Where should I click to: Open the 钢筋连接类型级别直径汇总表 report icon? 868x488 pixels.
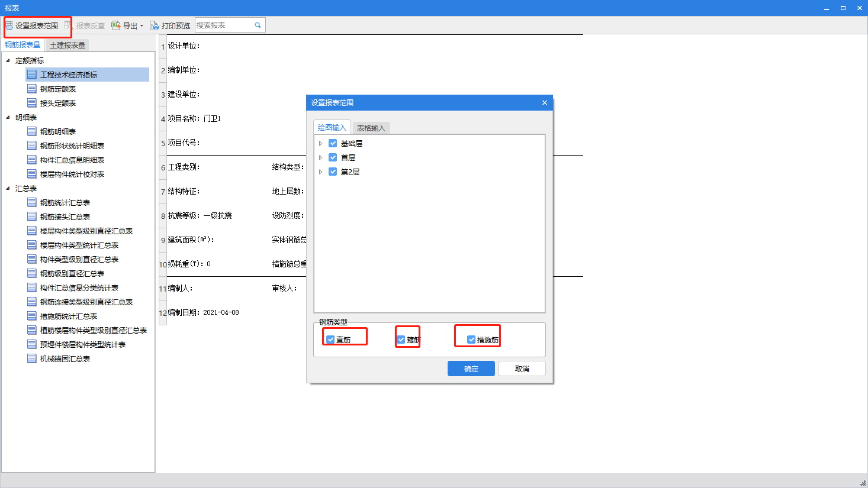pos(32,302)
